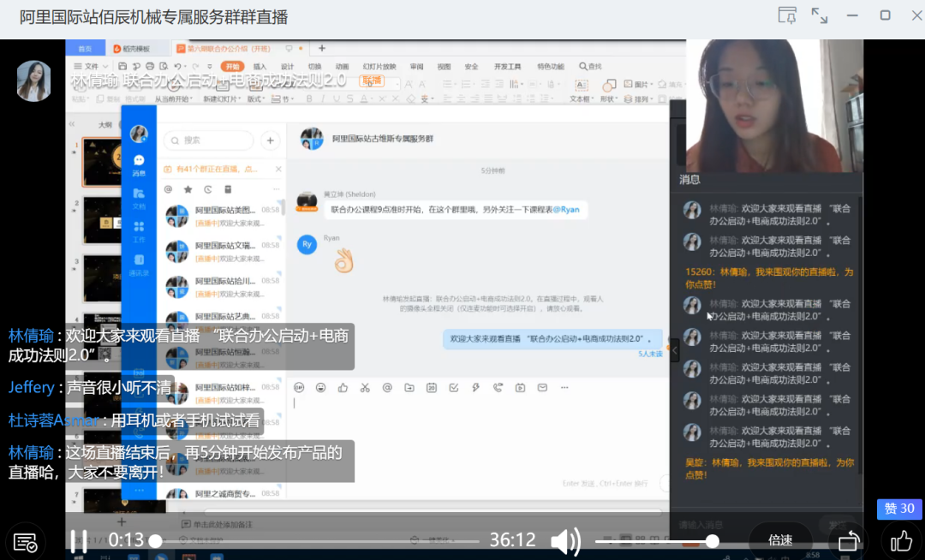The image size is (925, 560).
Task: Open the 有41个群正在直播 banner link
Action: coord(216,170)
